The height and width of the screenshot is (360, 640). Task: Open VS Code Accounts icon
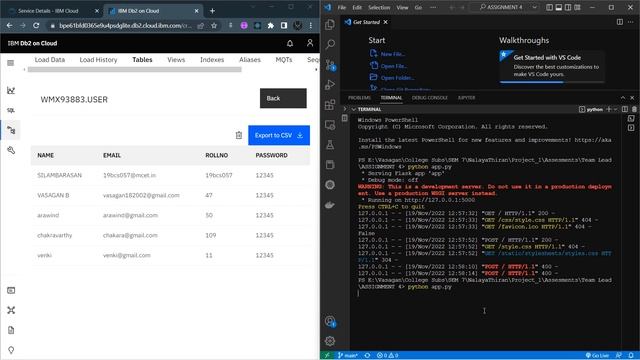tap(330, 321)
